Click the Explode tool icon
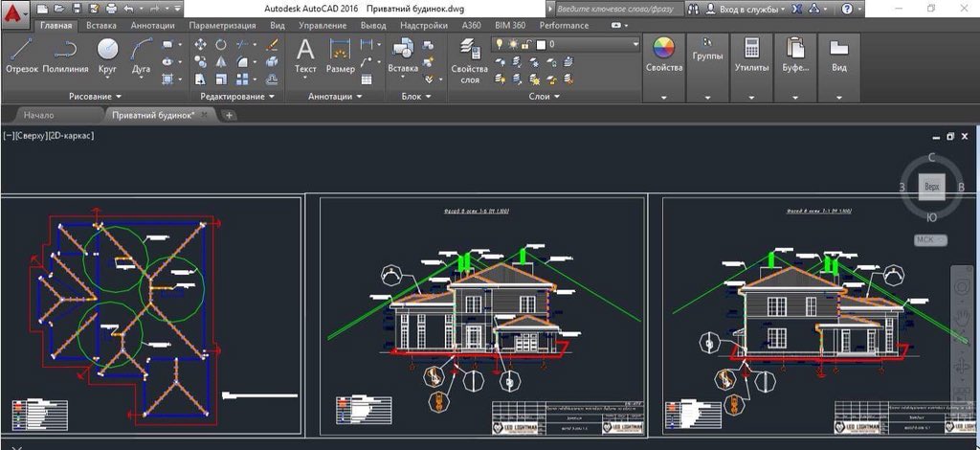The width and height of the screenshot is (980, 450). [x=272, y=62]
